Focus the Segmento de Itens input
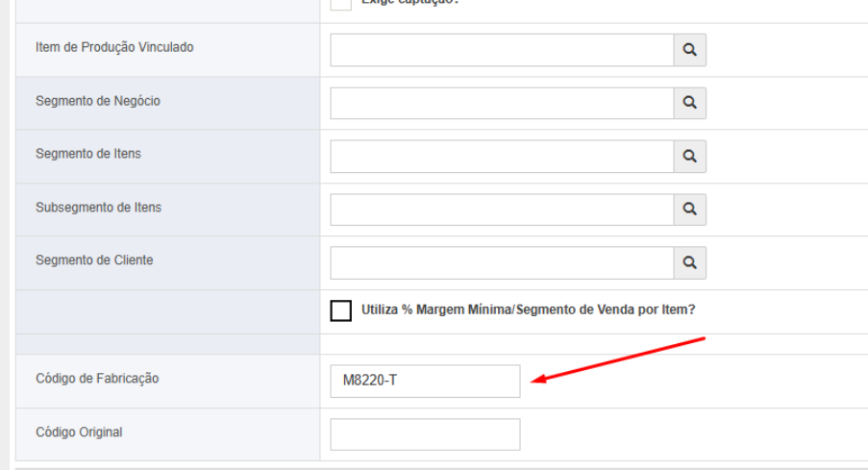The width and height of the screenshot is (868, 470). pos(502,156)
